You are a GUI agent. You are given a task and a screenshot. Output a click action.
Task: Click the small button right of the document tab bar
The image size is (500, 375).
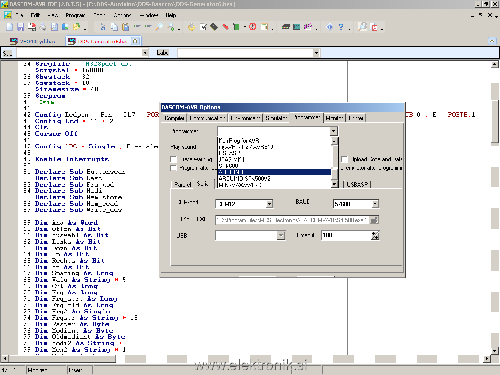pyautogui.click(x=492, y=41)
